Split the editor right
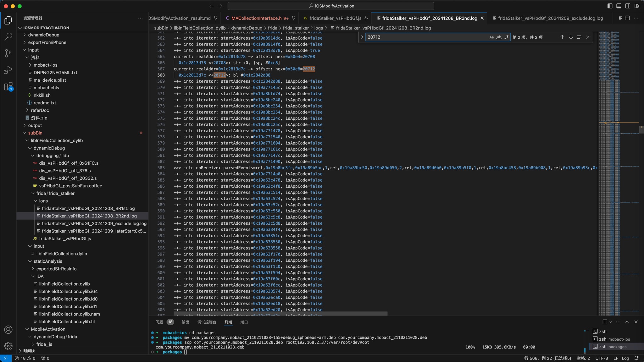 pos(627,18)
